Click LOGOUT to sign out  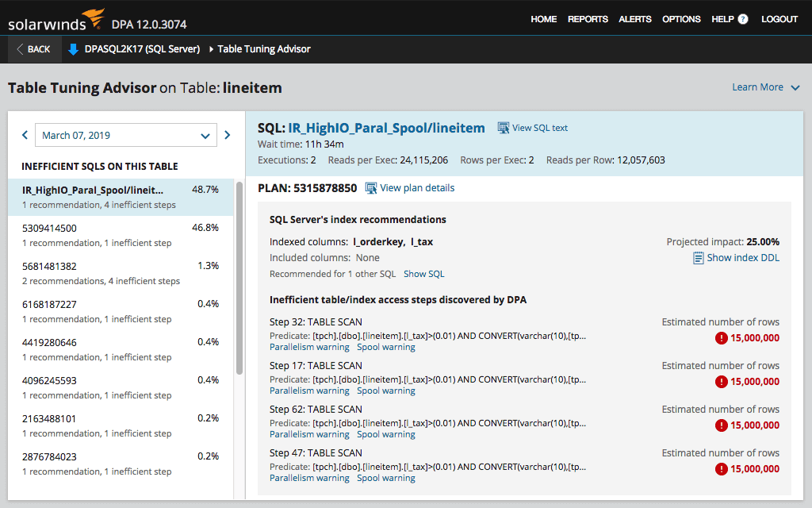(779, 19)
